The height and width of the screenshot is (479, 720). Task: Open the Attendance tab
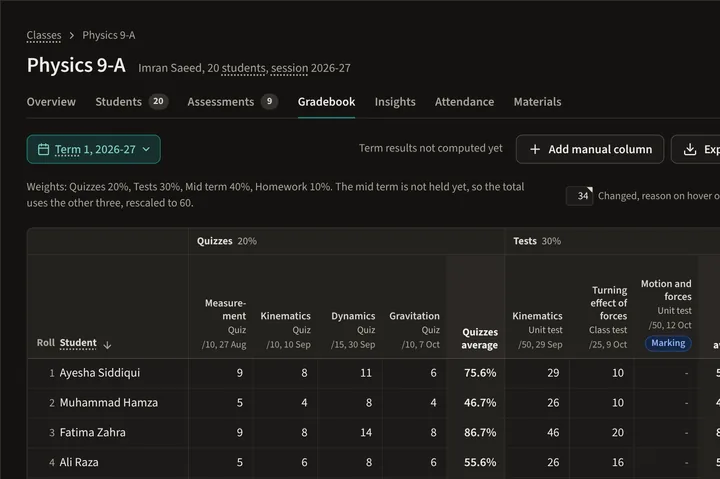click(x=465, y=102)
